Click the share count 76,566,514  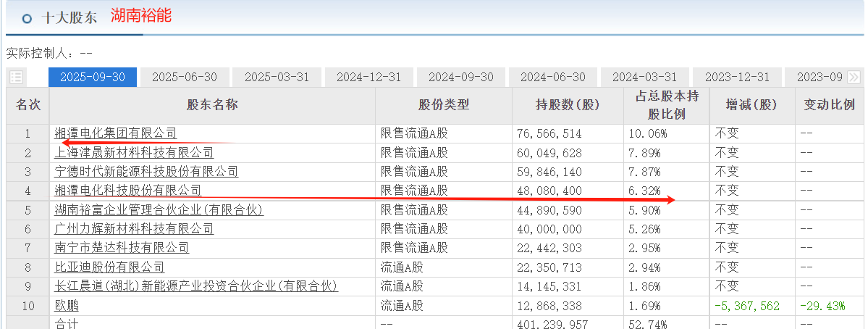549,134
